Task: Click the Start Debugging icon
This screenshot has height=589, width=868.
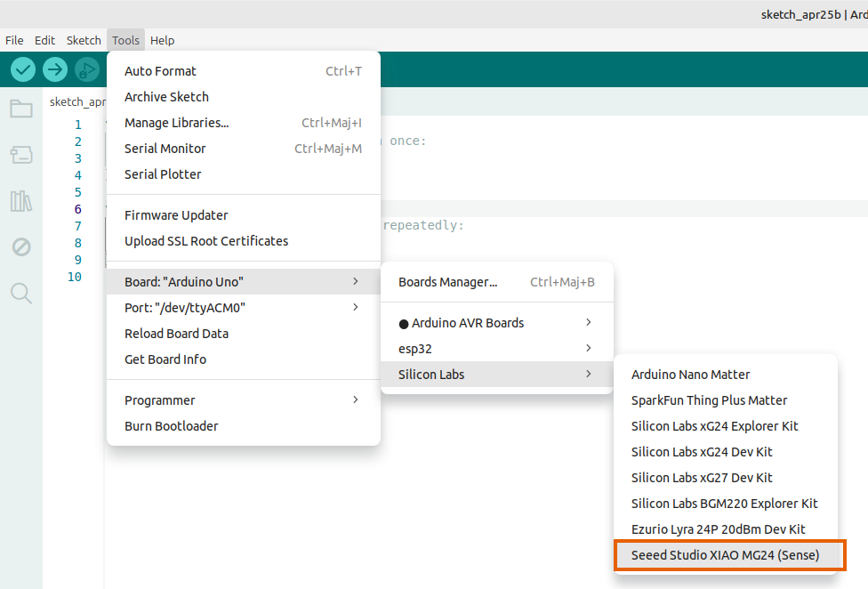Action: [87, 69]
